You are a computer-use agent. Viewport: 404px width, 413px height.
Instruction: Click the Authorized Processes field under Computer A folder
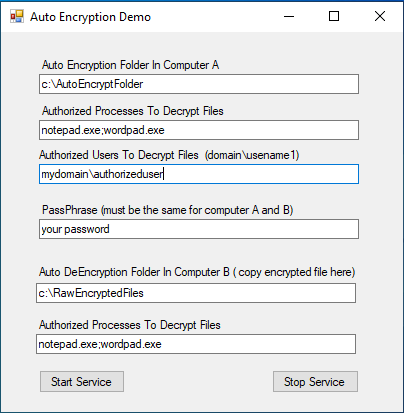[199, 130]
